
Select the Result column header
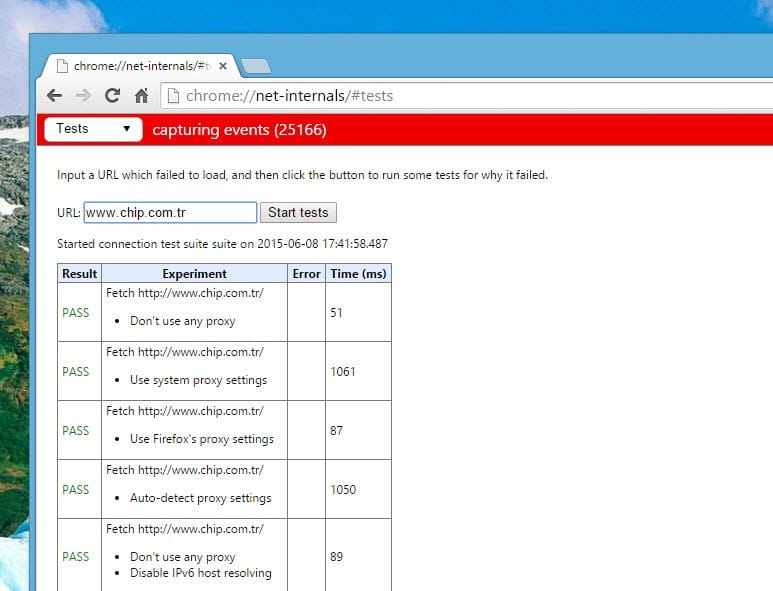[x=79, y=274]
